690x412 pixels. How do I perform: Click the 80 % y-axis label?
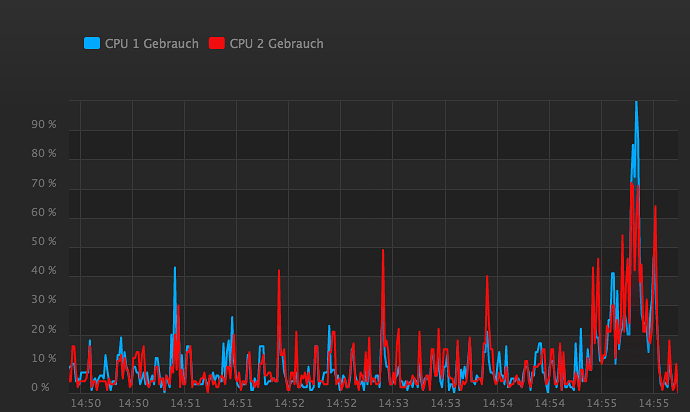point(44,154)
